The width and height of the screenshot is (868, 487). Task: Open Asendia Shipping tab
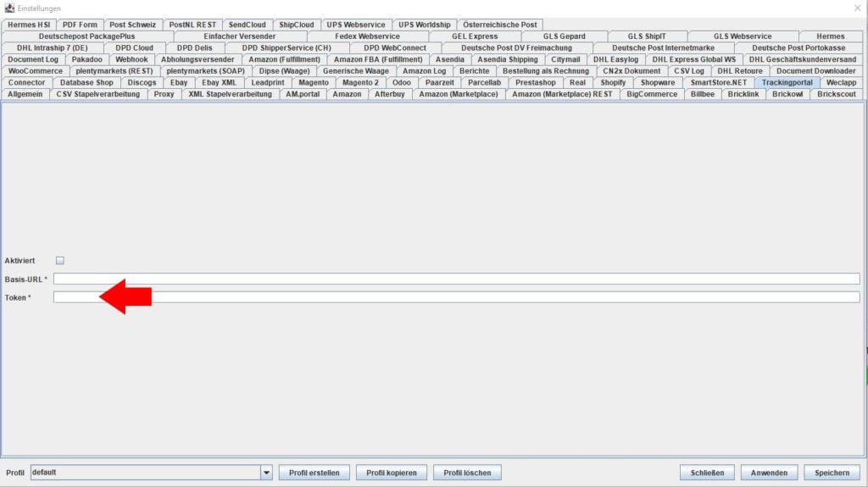pyautogui.click(x=508, y=60)
